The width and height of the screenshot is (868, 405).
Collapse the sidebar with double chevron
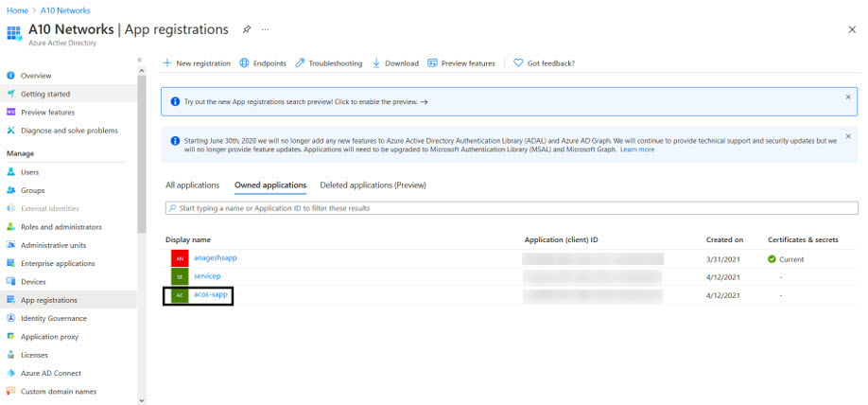[140, 60]
